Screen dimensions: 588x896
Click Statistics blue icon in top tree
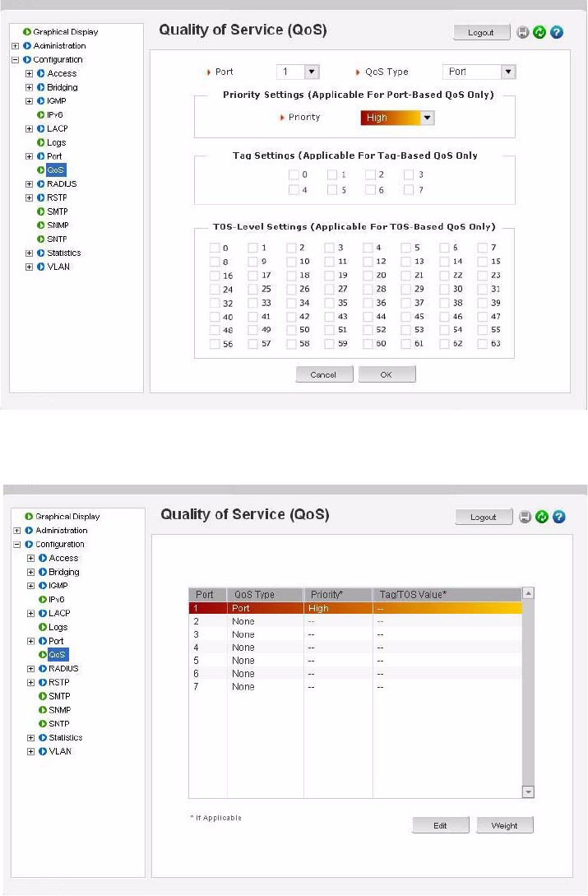coord(40,253)
